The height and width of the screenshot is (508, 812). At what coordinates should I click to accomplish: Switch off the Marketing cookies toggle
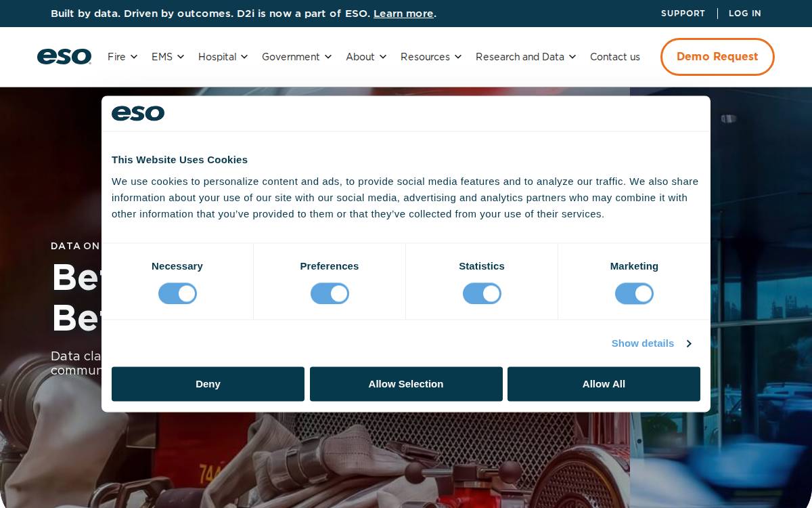[634, 294]
